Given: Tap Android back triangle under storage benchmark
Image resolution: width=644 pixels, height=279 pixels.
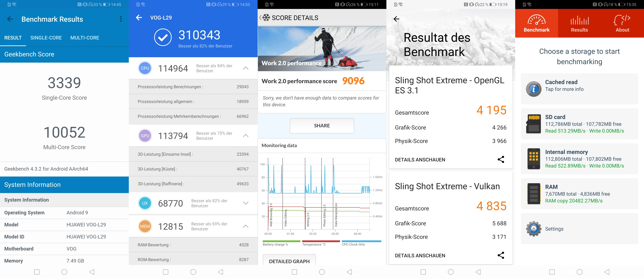Looking at the screenshot, I should click(607, 272).
